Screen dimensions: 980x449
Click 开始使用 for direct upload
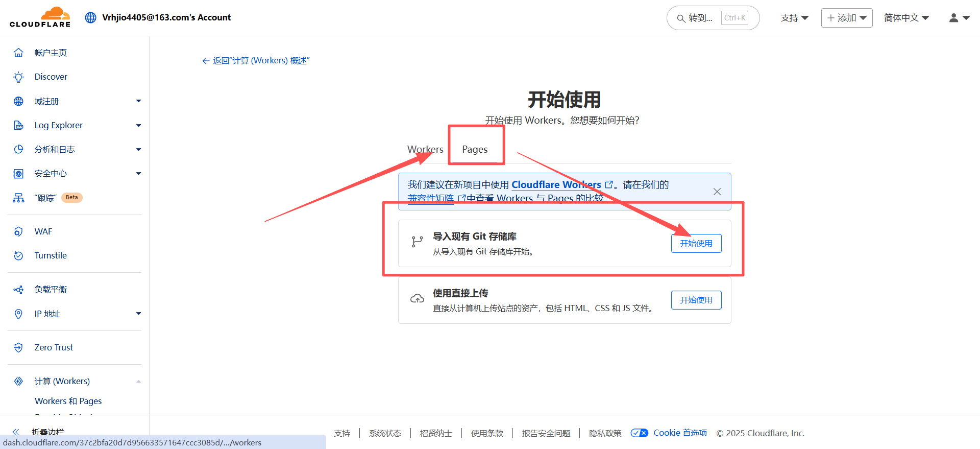pos(696,300)
